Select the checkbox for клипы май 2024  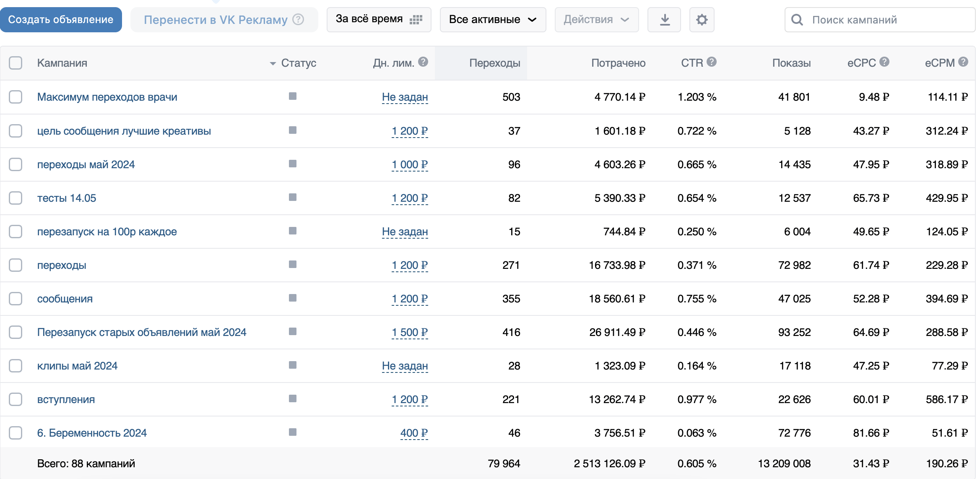coord(16,366)
